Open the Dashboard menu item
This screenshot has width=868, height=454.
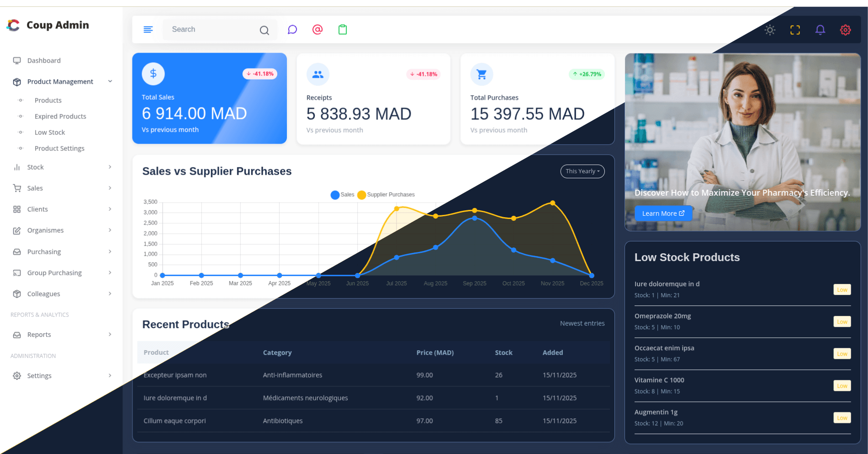coord(44,60)
